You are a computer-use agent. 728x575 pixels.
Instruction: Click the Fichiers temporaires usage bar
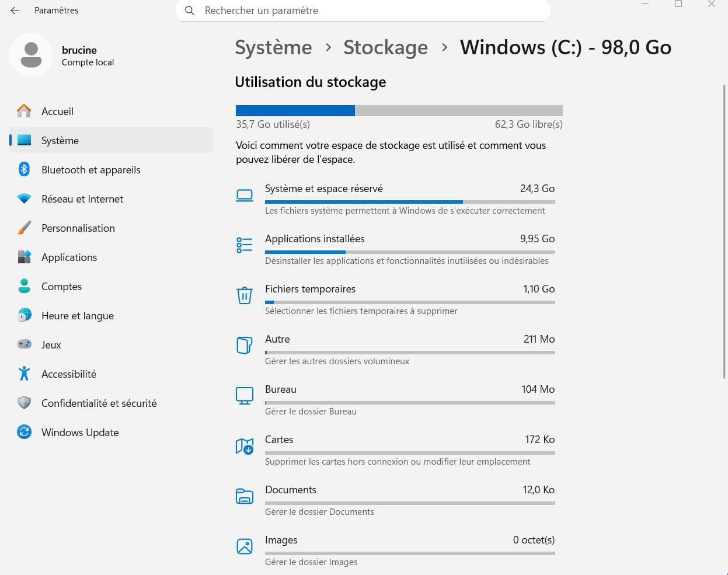[x=410, y=302]
